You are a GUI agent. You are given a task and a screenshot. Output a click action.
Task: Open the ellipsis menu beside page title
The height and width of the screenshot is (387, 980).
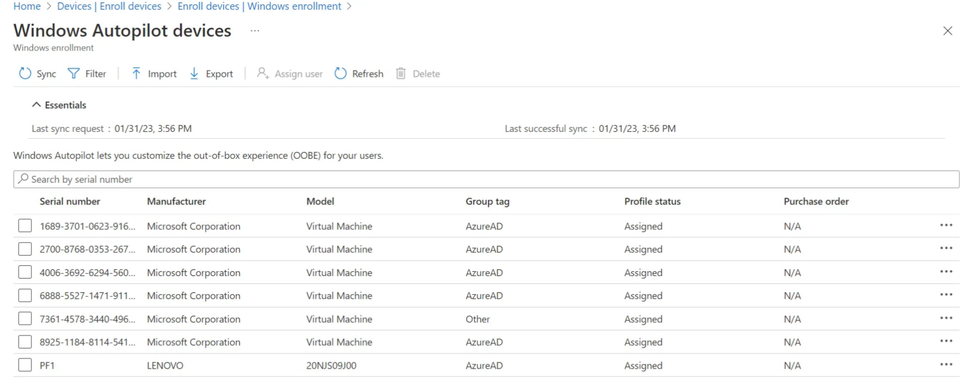click(255, 30)
